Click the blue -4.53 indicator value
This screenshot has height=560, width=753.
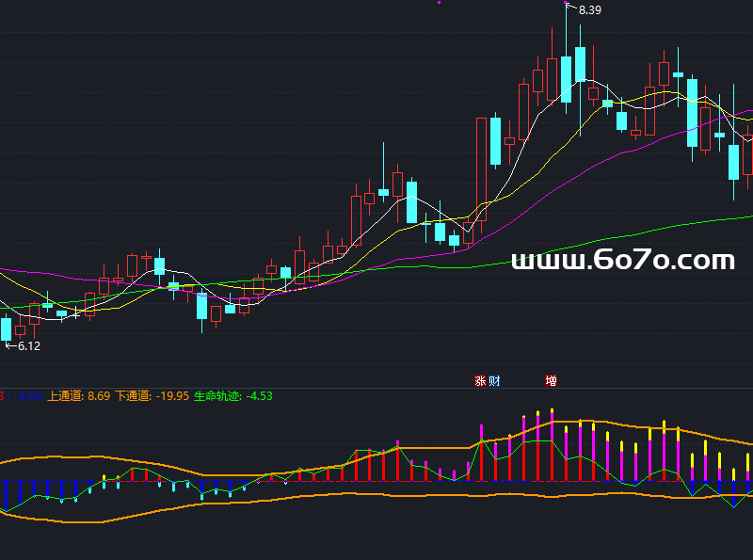coord(30,396)
